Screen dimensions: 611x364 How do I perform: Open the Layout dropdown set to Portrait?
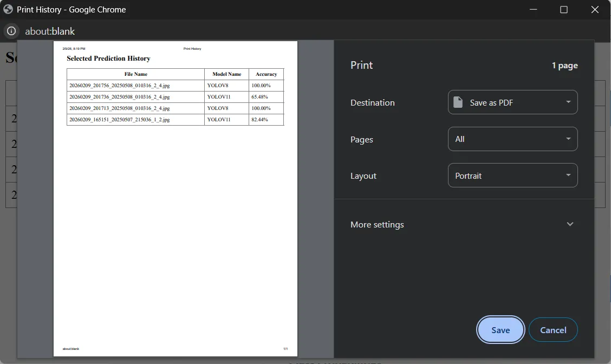pyautogui.click(x=512, y=175)
